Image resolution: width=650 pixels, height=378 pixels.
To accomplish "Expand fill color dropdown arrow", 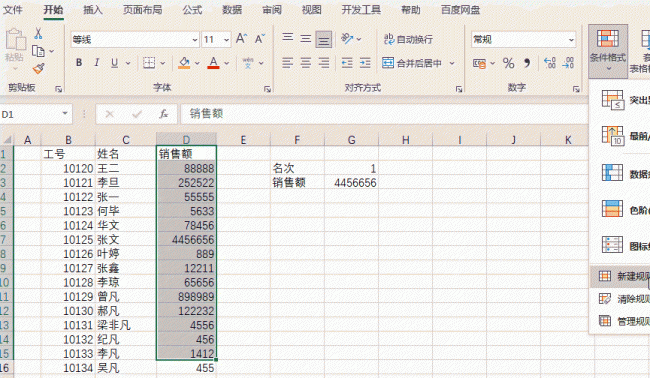I will pos(197,63).
